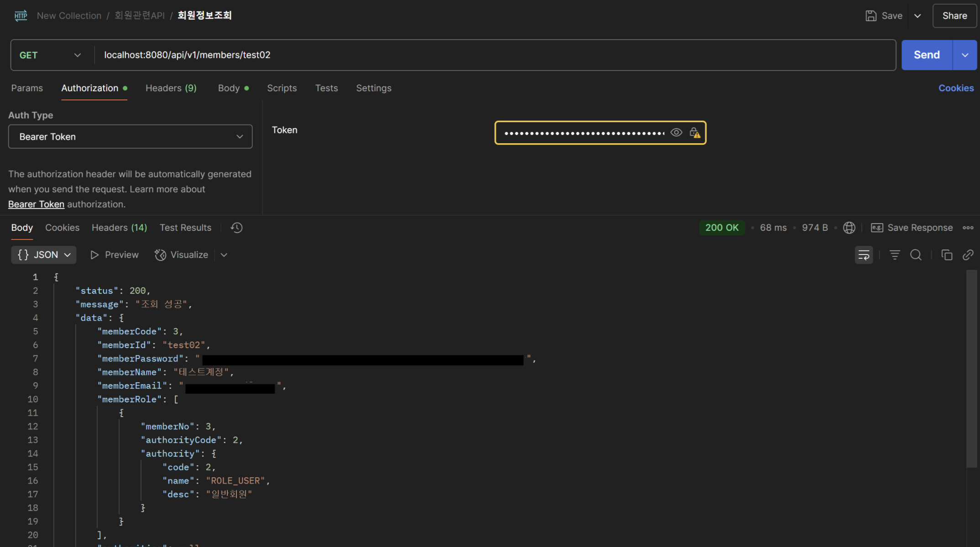Toggle word wrap in response body

[x=864, y=255]
